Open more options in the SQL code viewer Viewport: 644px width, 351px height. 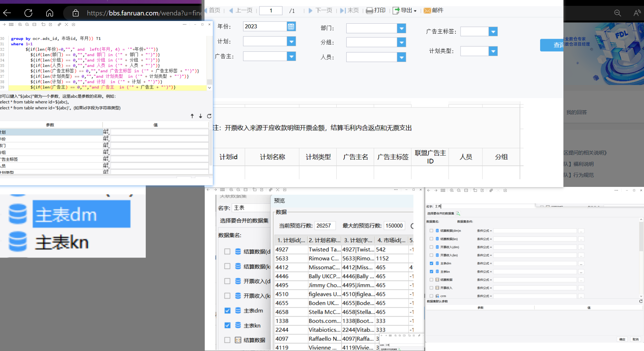click(184, 24)
